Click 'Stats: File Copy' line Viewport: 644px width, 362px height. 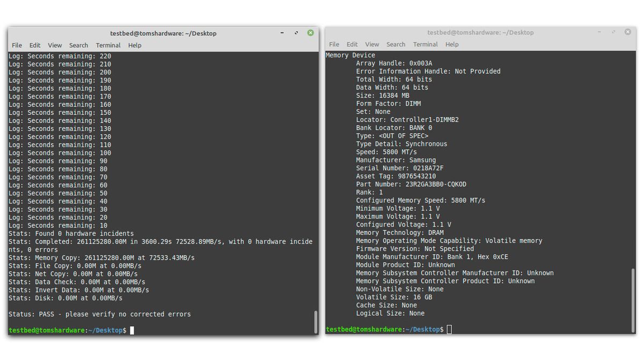point(75,266)
